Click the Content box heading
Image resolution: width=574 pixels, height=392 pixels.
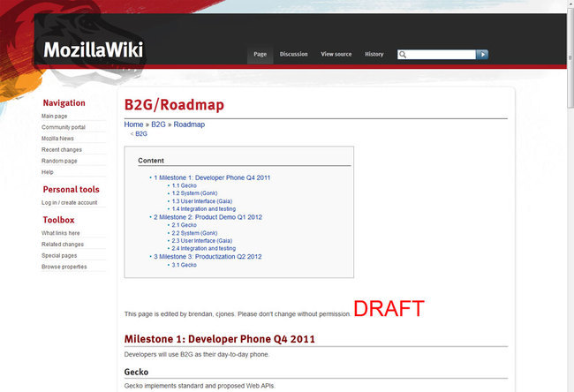151,161
